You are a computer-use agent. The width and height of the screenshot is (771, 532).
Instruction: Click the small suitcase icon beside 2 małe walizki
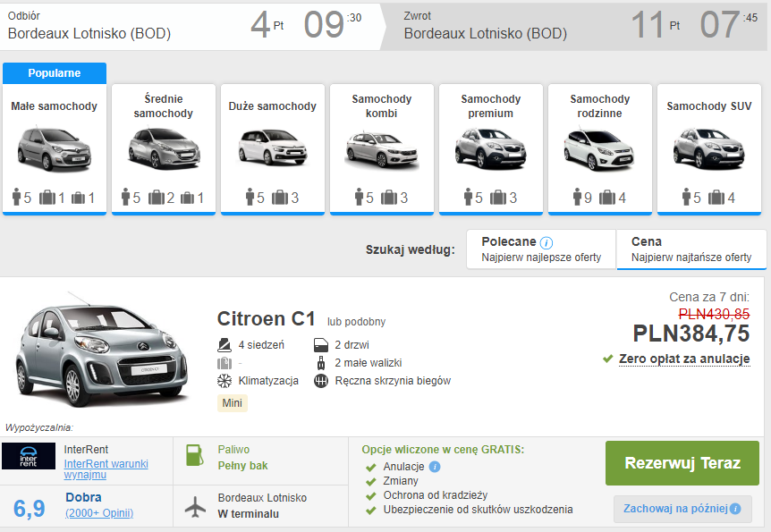[321, 363]
